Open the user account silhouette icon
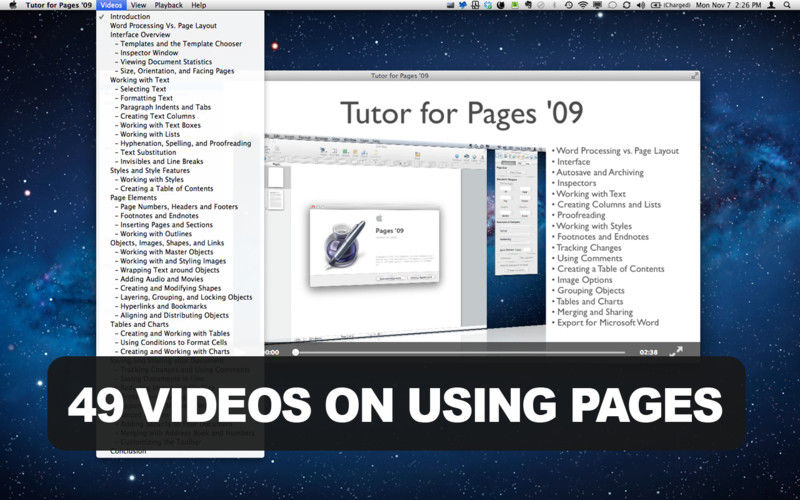Image resolution: width=800 pixels, height=500 pixels. point(771,5)
